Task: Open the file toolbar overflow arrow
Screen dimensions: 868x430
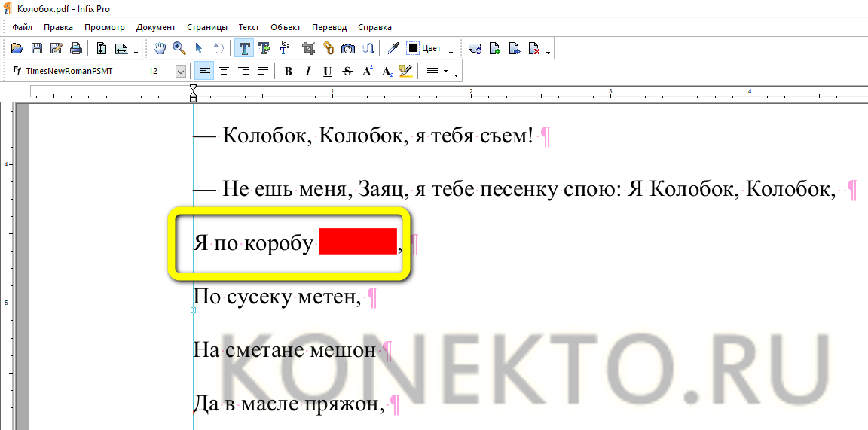Action: click(136, 53)
